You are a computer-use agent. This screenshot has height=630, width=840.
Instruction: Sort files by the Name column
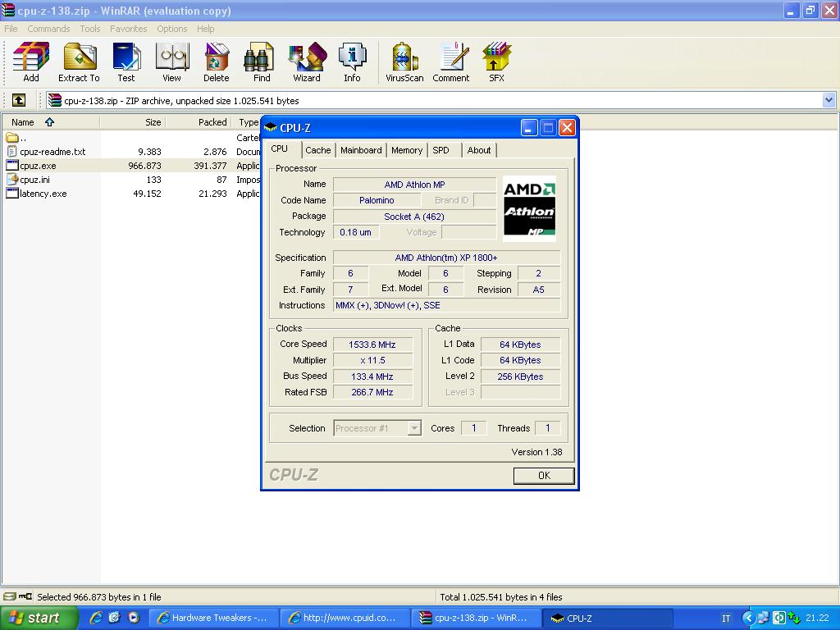(51, 122)
